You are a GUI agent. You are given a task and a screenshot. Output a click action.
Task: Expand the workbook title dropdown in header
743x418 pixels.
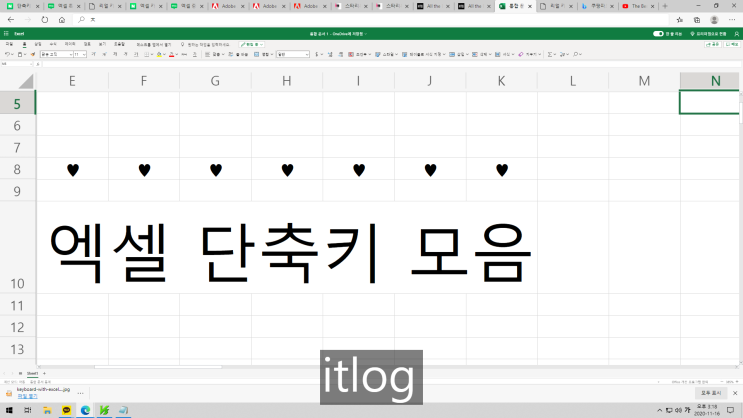366,34
